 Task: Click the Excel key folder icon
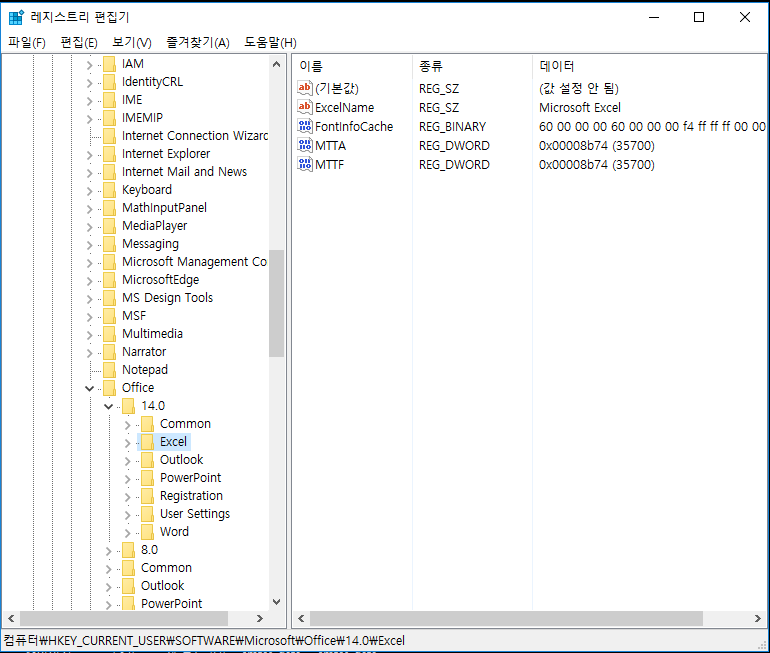147,442
